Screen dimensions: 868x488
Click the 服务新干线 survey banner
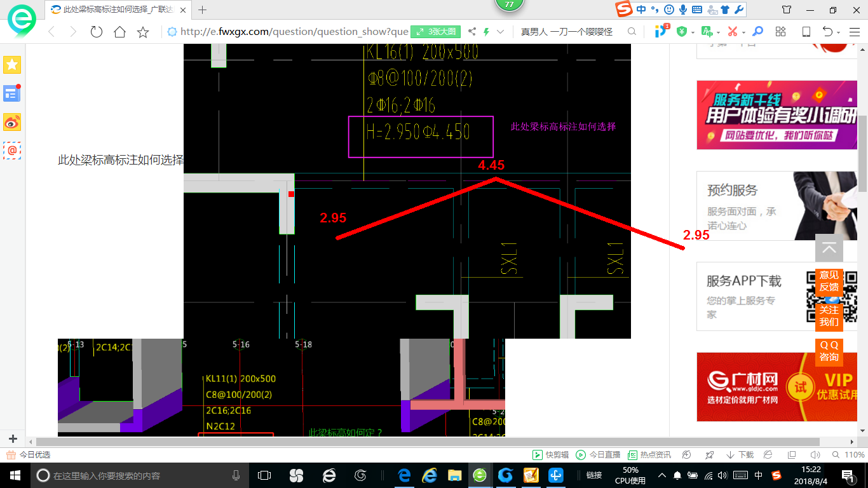(776, 115)
